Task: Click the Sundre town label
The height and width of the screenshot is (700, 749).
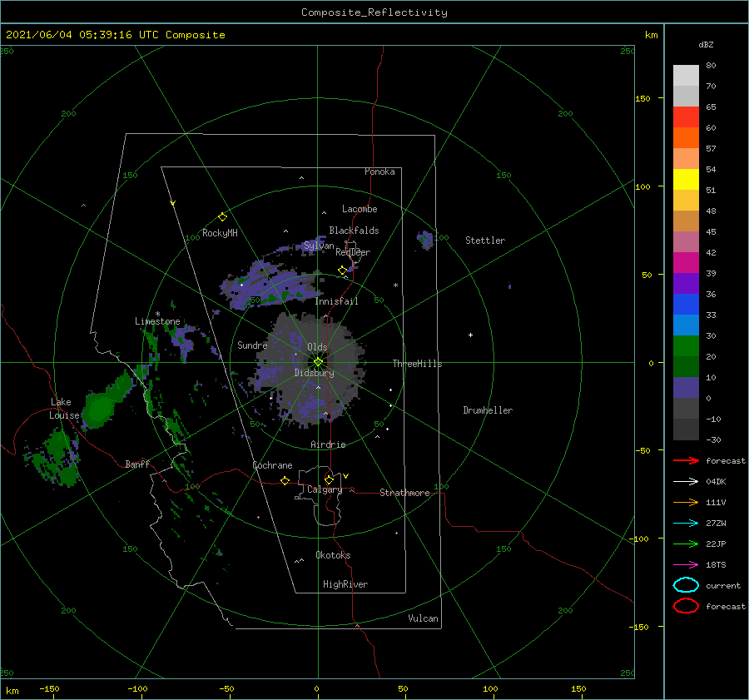Action: 252,345
